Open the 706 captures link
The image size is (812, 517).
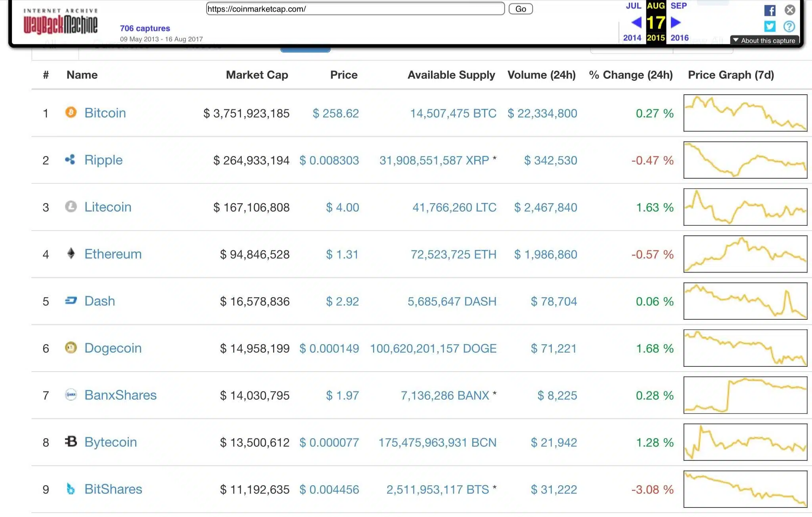(x=145, y=28)
